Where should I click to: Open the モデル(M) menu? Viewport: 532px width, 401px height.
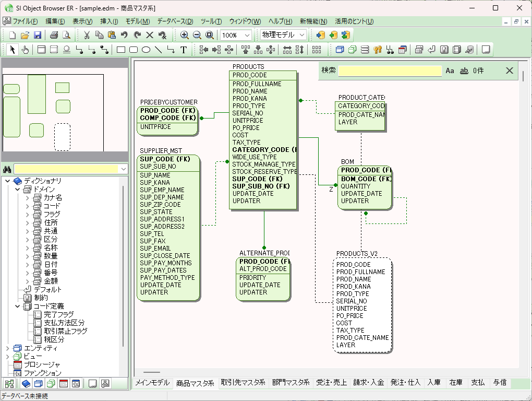pyautogui.click(x=138, y=21)
